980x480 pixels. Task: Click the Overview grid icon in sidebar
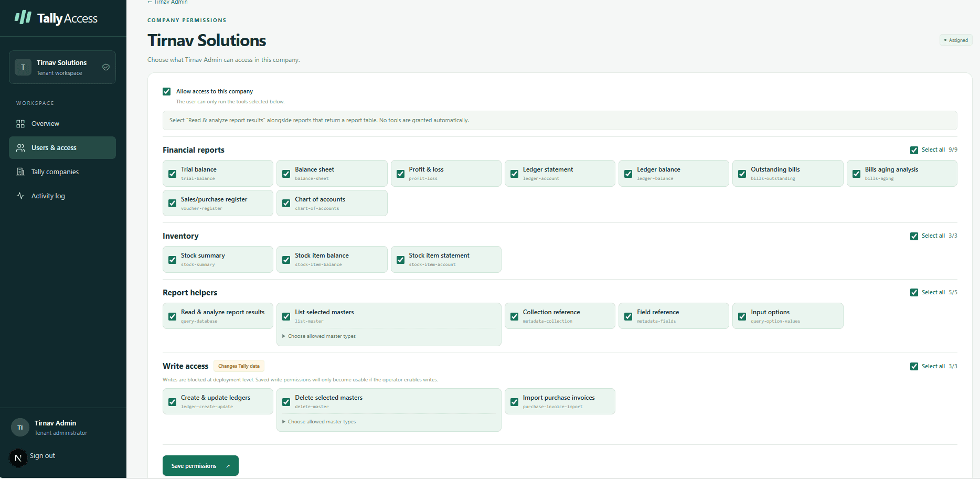(x=20, y=124)
